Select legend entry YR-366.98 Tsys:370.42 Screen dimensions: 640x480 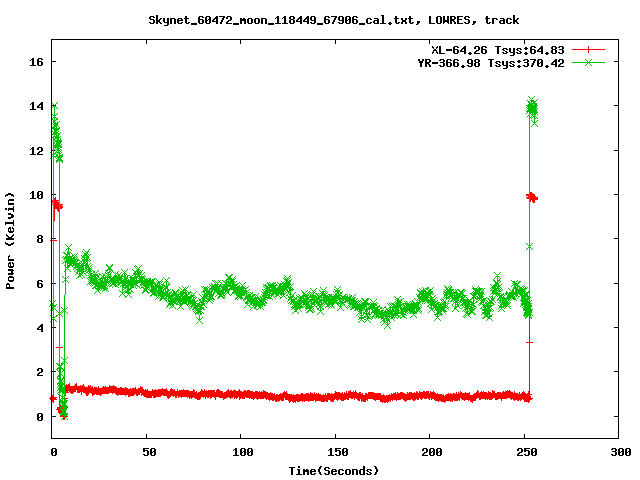click(491, 63)
